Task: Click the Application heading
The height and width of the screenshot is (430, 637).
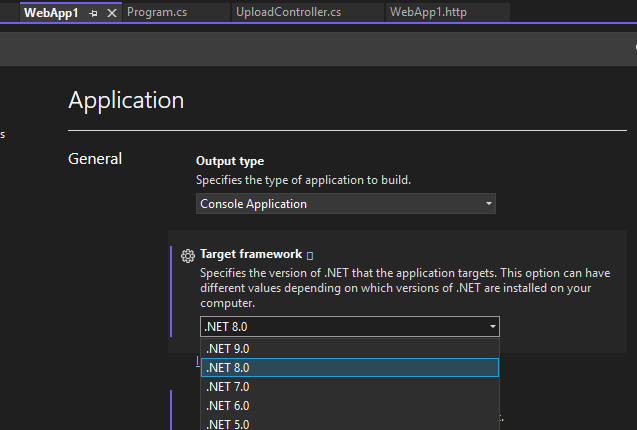Action: tap(126, 100)
